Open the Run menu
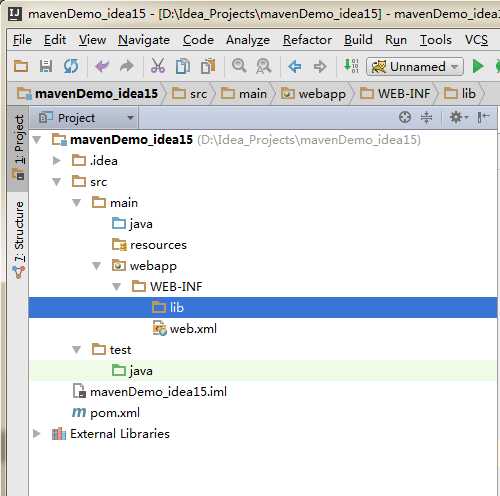 point(396,40)
